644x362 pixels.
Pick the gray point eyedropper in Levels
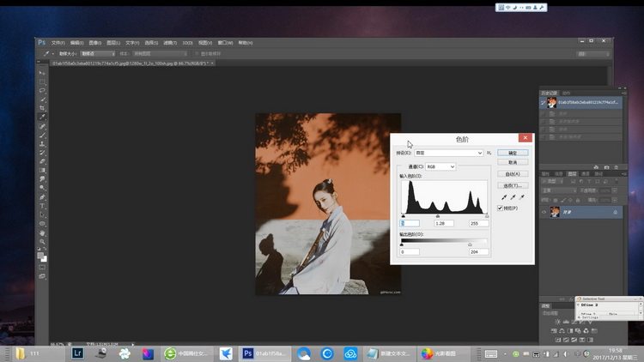pos(513,197)
